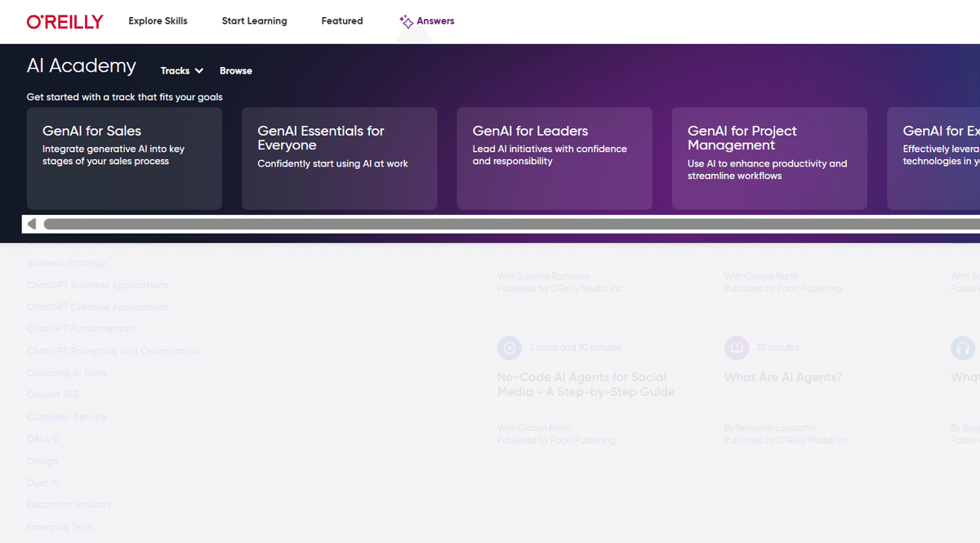Viewport: 980px width, 543px height.
Task: Open the Answers sparkle icon
Action: coord(406,21)
